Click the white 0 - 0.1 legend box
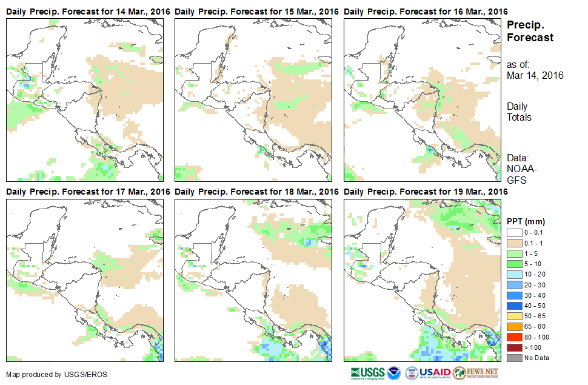Screen dimensions: 588x385 click(x=514, y=232)
